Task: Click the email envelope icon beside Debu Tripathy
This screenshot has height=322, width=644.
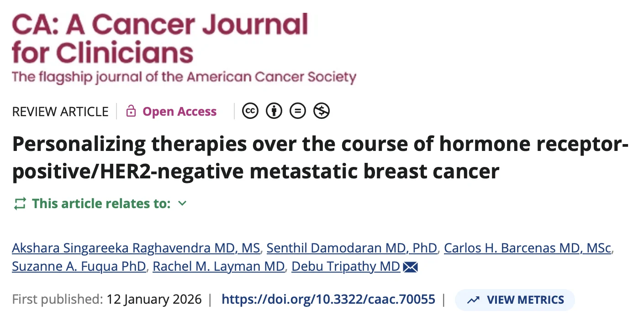Action: (410, 267)
